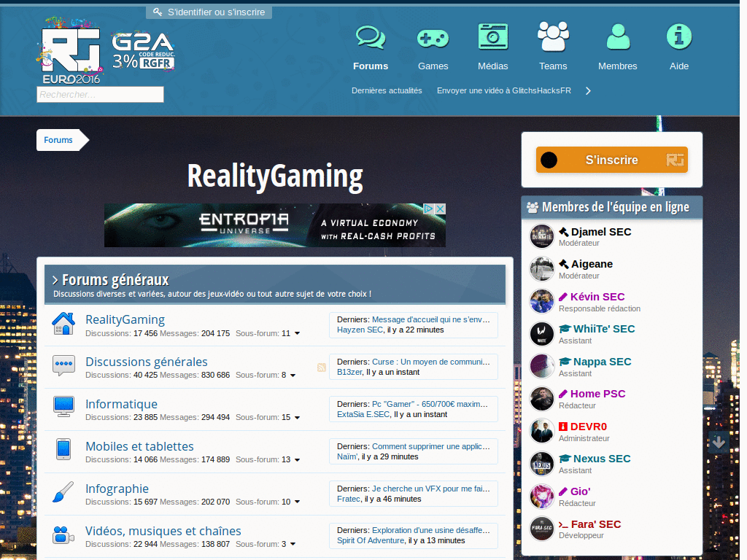Open the Membres person icon
This screenshot has height=560, width=747.
click(x=618, y=36)
